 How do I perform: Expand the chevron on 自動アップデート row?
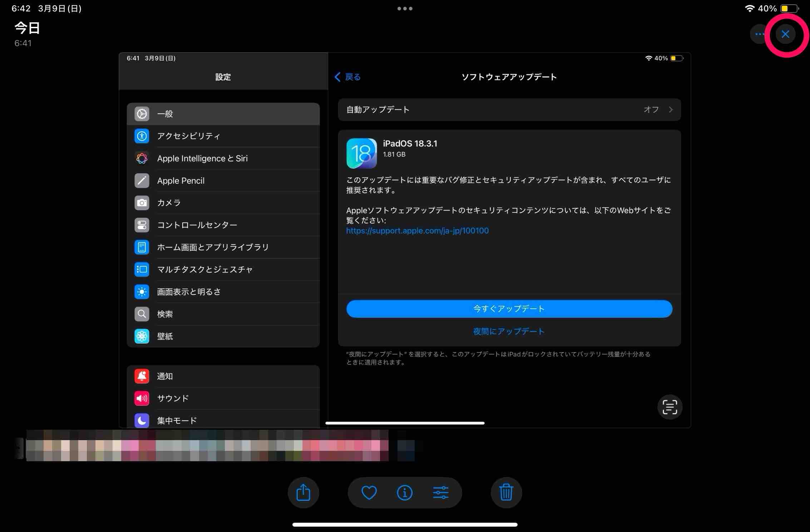tap(671, 109)
